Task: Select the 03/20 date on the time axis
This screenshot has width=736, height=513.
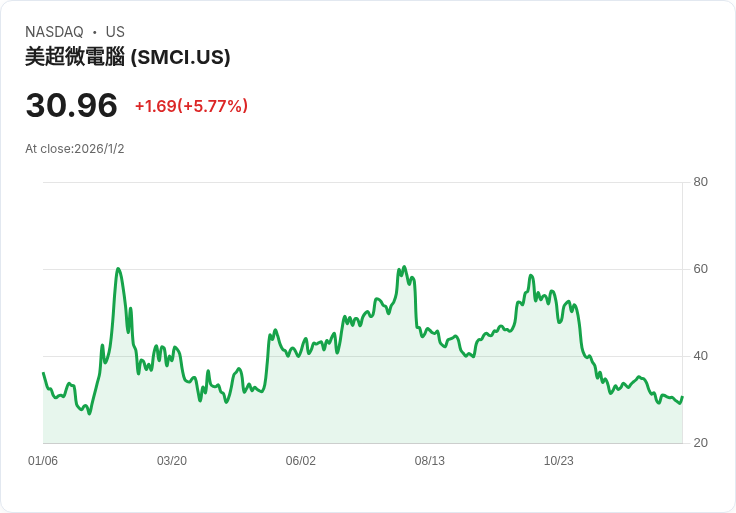Action: (x=172, y=461)
